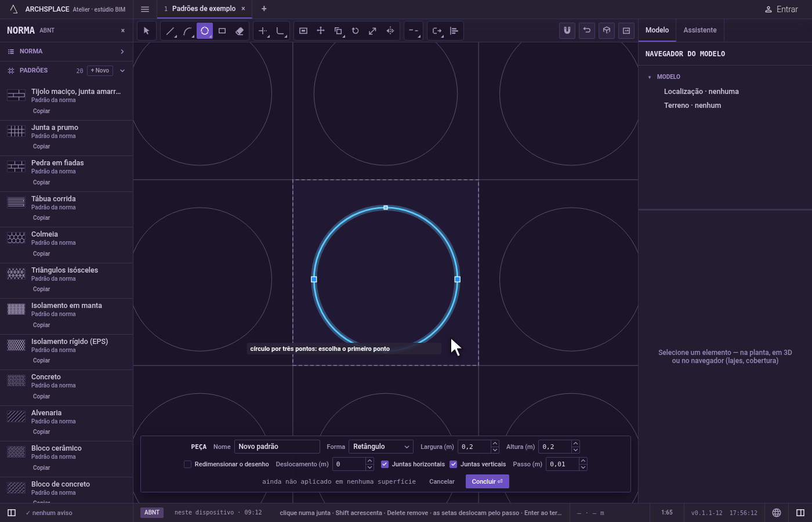Pick the scale tool with diagonal arrow
812x522 pixels.
[373, 31]
